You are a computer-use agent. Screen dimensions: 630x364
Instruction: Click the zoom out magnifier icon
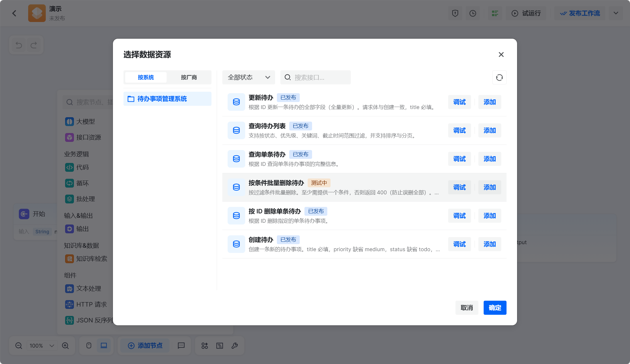[x=18, y=346]
